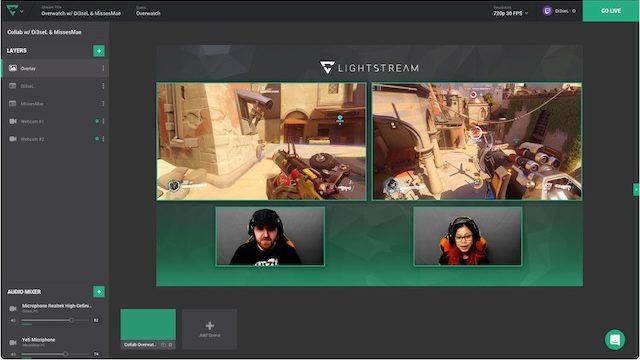Select the Di3seL layer row
This screenshot has height=360, width=640.
(x=56, y=86)
